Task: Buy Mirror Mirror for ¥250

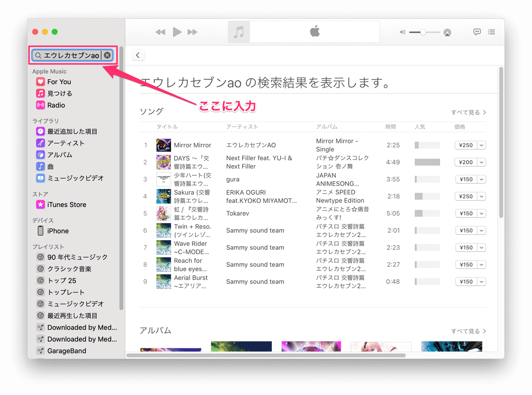Action: pyautogui.click(x=466, y=145)
